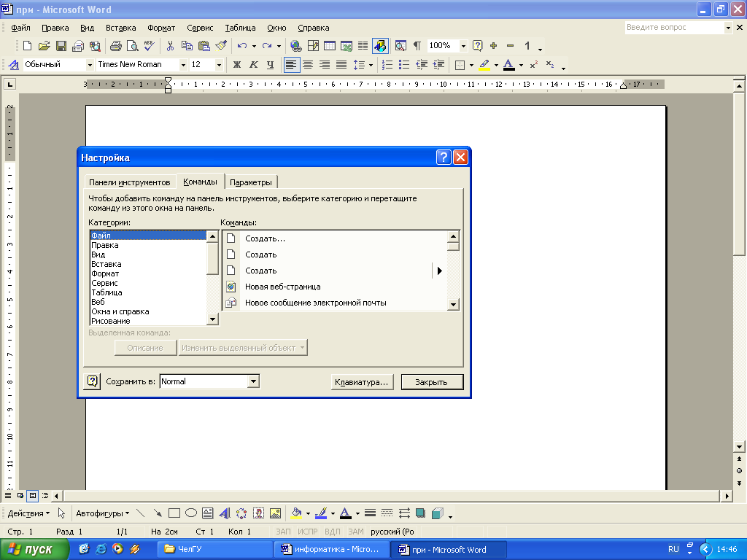Toggle ЗАМ overtype status indicator
This screenshot has height=560, width=747.
point(356,532)
